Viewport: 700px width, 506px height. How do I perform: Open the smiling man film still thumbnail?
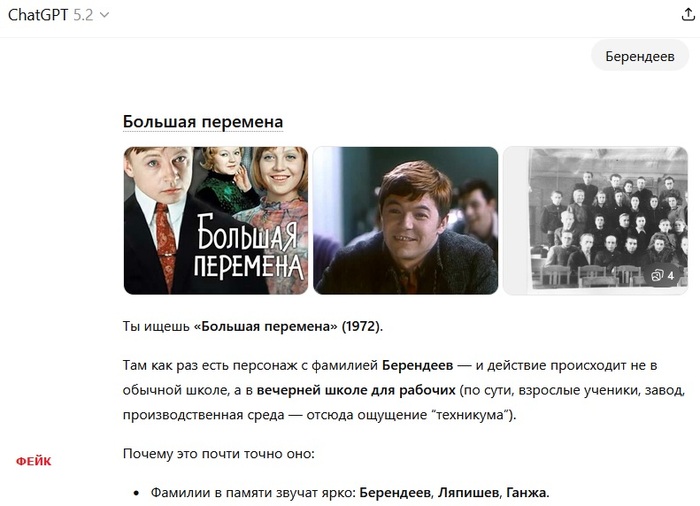pyautogui.click(x=405, y=220)
